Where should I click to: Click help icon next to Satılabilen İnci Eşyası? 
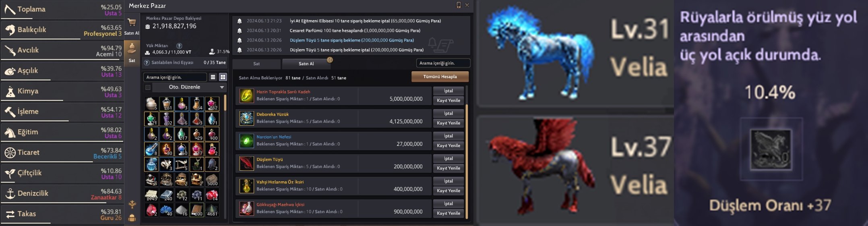147,62
